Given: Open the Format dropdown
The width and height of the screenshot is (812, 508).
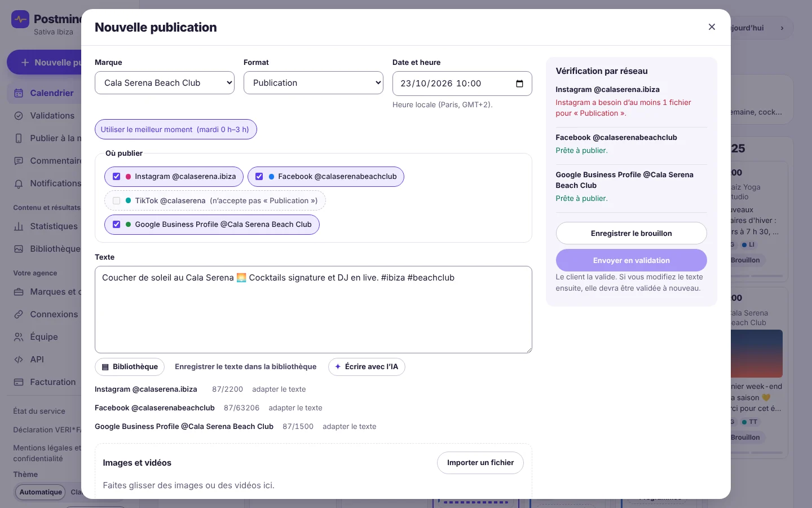Looking at the screenshot, I should [314, 83].
